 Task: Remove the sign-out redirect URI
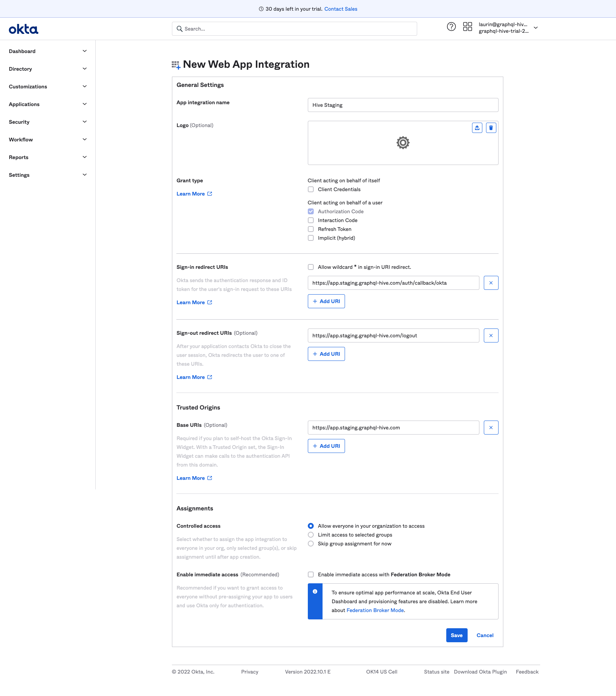tap(491, 335)
